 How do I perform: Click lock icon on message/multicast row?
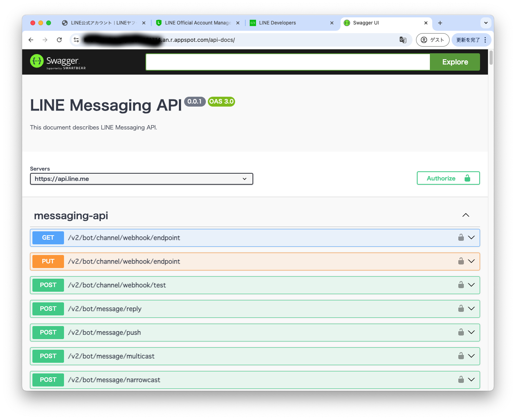(x=461, y=356)
